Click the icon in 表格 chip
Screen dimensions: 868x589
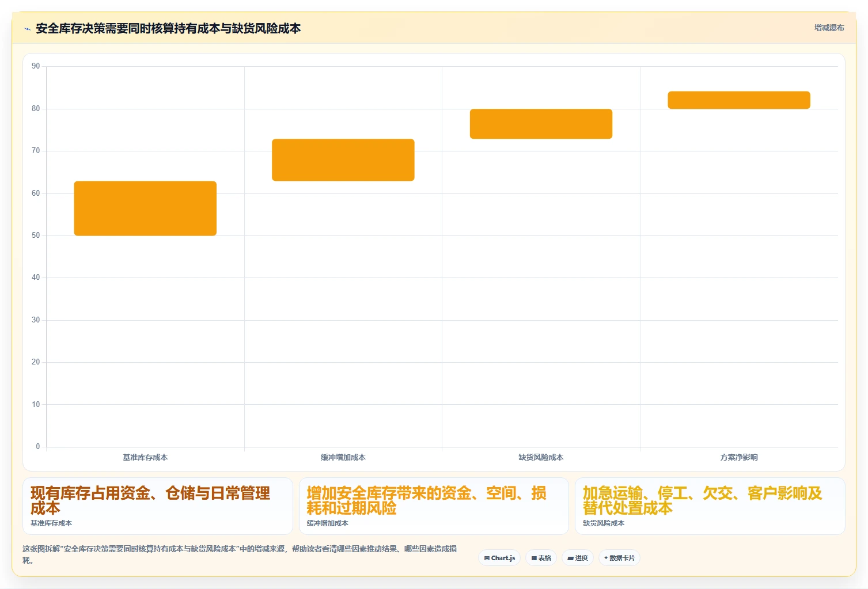click(x=534, y=558)
